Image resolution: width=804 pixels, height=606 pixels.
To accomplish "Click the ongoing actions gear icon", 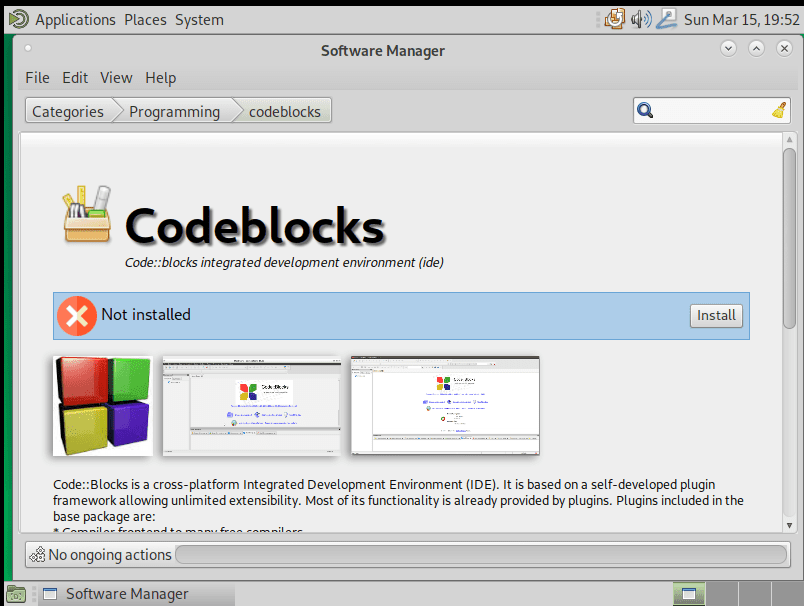I will 37,555.
